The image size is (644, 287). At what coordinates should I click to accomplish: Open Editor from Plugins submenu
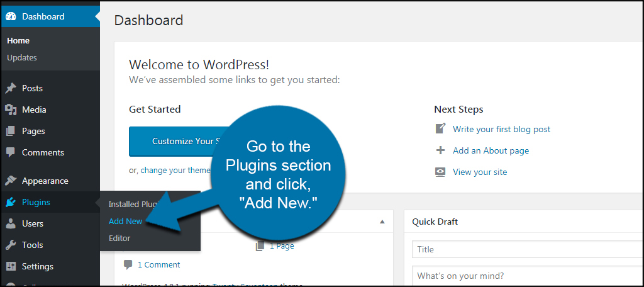click(119, 238)
